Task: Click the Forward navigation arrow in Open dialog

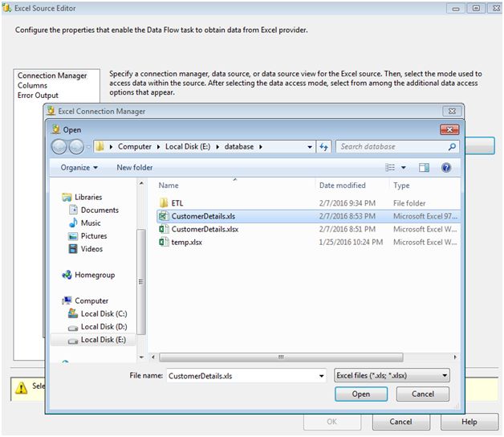Action: [76, 147]
